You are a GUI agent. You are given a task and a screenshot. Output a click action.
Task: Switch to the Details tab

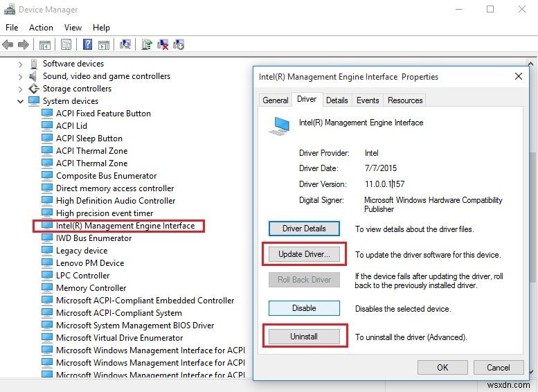pyautogui.click(x=337, y=100)
